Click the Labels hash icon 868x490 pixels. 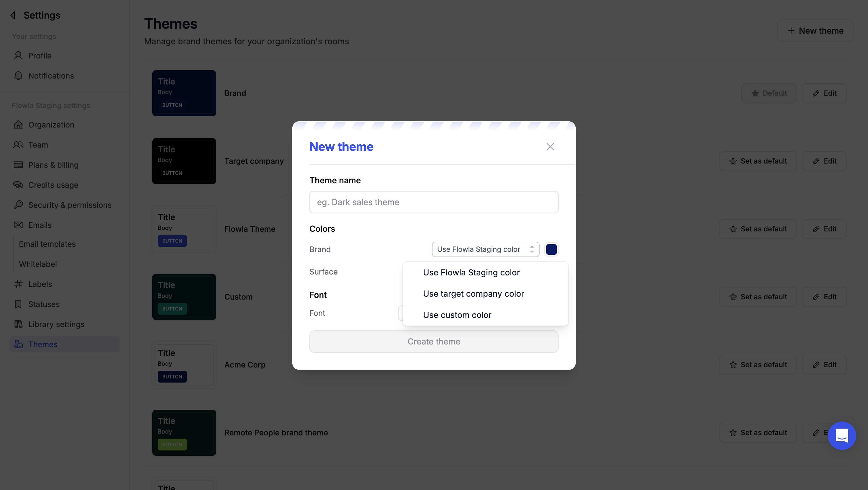pyautogui.click(x=18, y=284)
